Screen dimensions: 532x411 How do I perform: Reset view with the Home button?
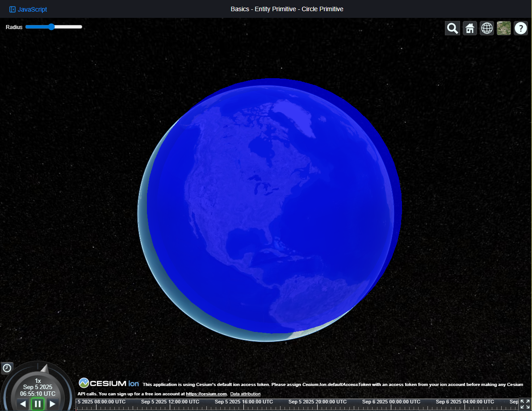coord(469,28)
